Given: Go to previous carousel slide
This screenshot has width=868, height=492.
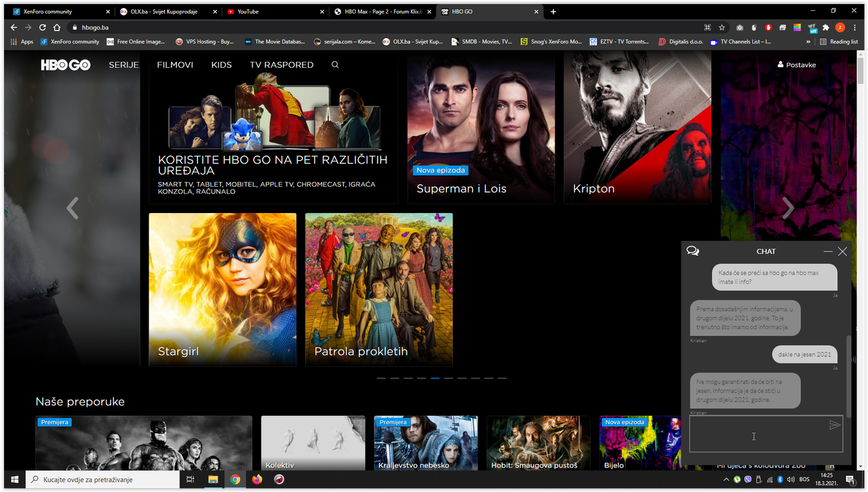Looking at the screenshot, I should click(73, 208).
